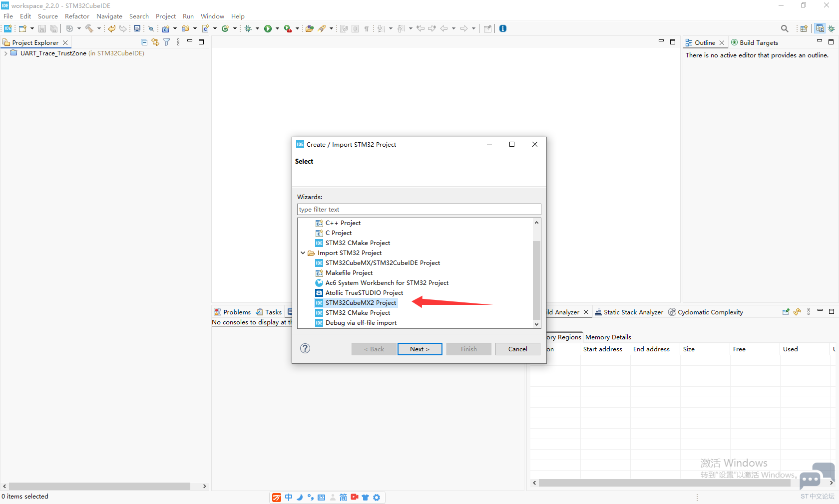Toggle IME punctuation mode

point(311,498)
